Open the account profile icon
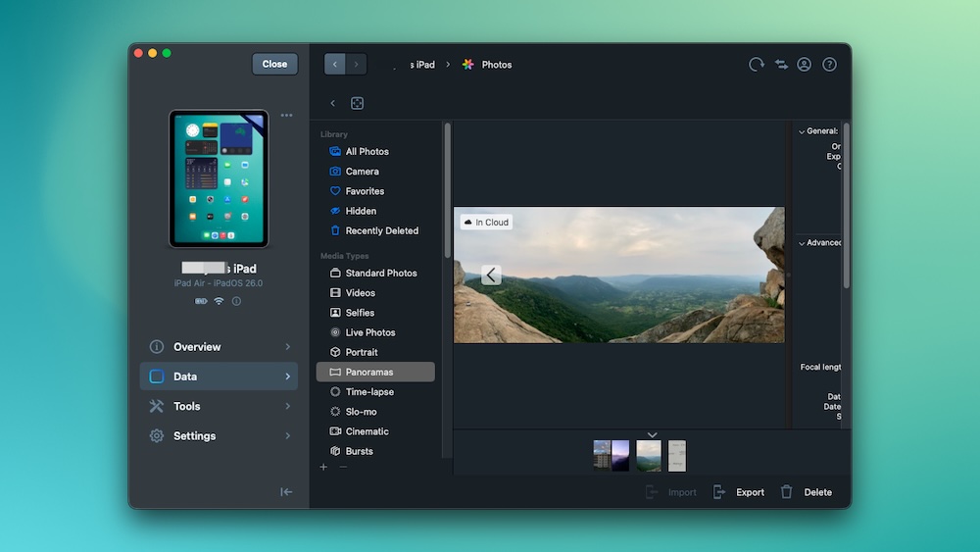Viewport: 980px width, 552px height. click(x=805, y=65)
